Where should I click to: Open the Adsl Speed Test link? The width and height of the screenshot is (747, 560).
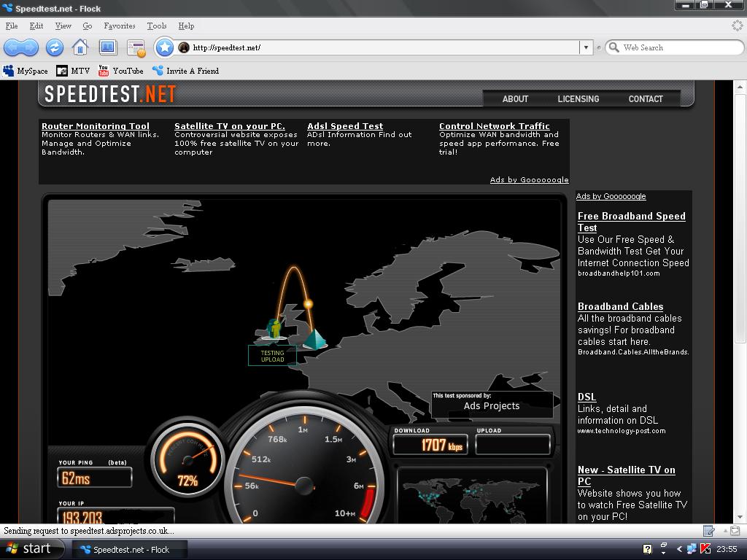pyautogui.click(x=345, y=125)
